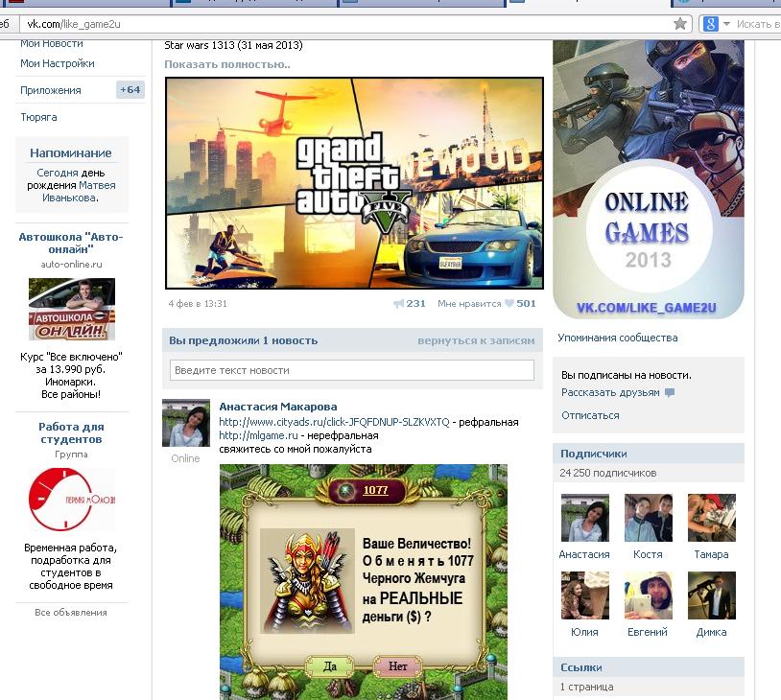Open subscriber Димка's photo
Screen dimensions: 781x700
tap(711, 595)
